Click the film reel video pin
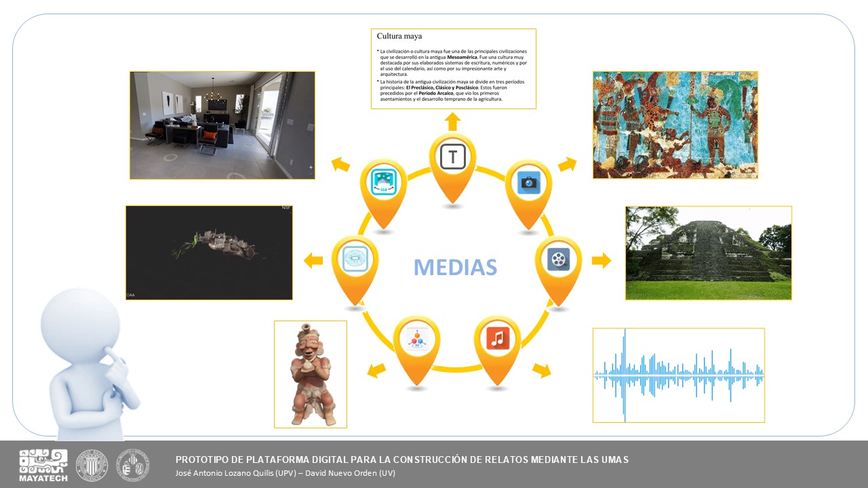The height and width of the screenshot is (488, 868). 558,259
